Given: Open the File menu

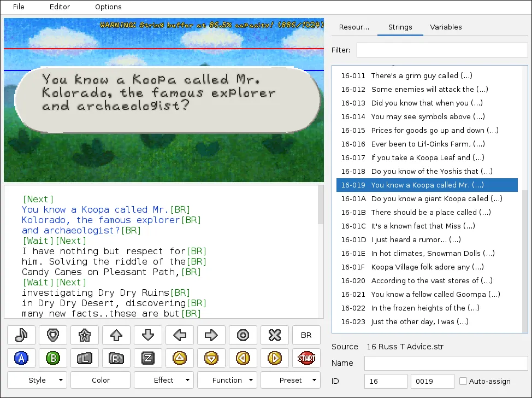Looking at the screenshot, I should pos(19,7).
